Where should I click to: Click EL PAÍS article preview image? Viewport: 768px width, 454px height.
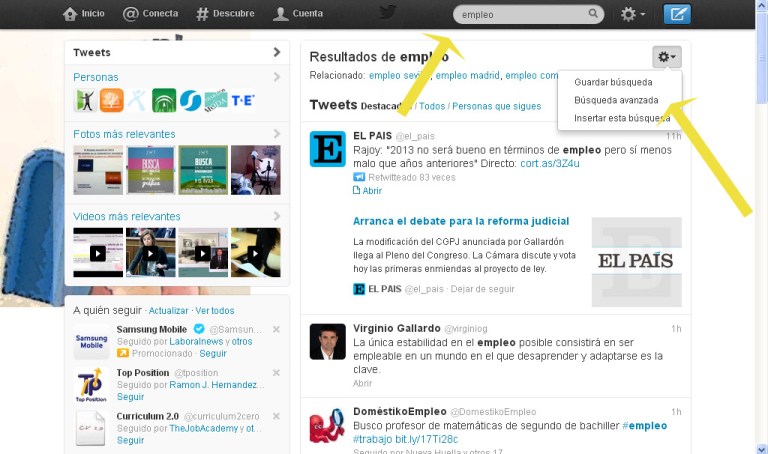click(x=637, y=262)
